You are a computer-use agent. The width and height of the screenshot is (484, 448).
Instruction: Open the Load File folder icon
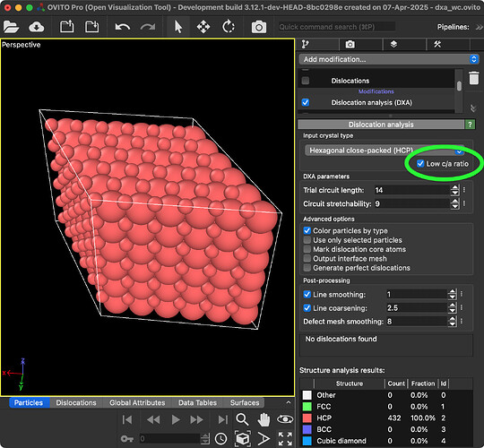click(x=11, y=27)
